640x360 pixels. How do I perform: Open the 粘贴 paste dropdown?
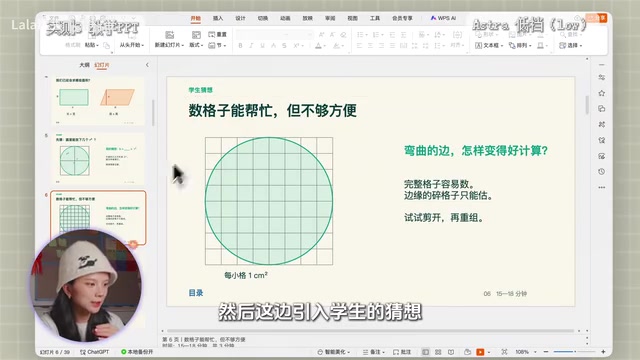point(92,45)
